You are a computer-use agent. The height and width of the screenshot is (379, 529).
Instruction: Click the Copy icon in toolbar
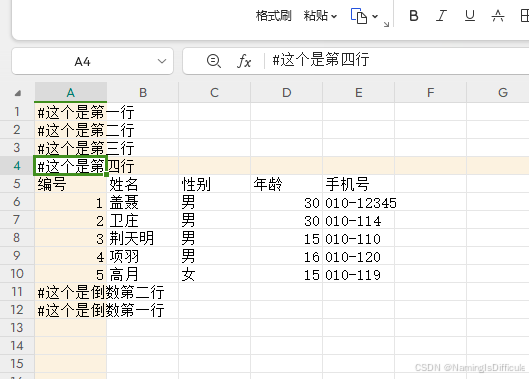359,16
